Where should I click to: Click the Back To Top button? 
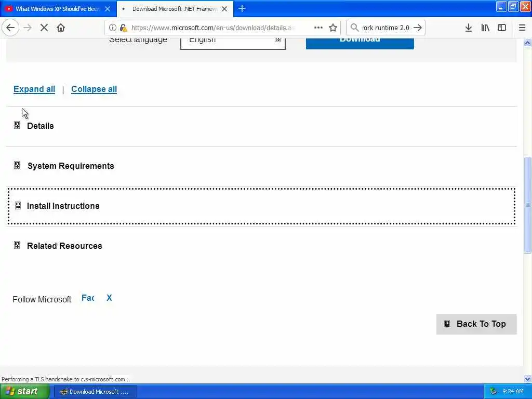(x=476, y=324)
